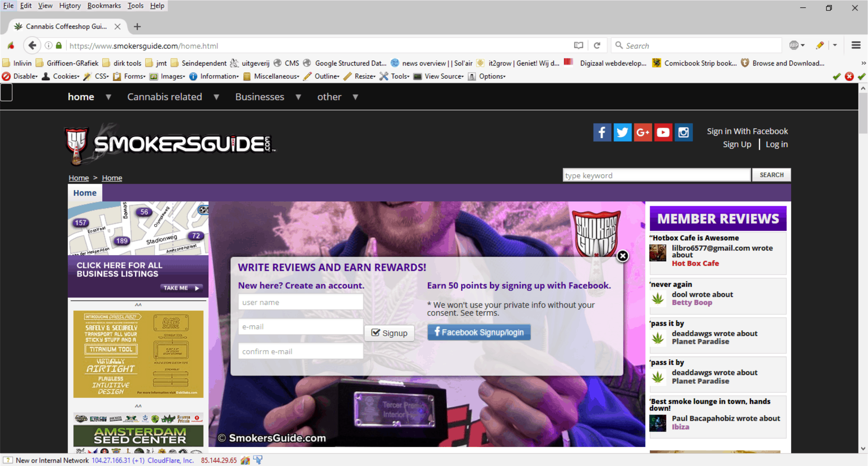The height and width of the screenshot is (466, 868).
Task: Close the Cannabis Coffeeshop Guide tab
Action: click(x=118, y=27)
